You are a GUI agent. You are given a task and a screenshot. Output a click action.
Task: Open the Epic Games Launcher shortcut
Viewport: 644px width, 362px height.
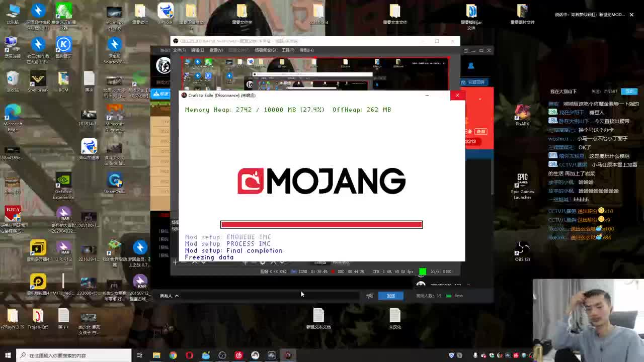tap(522, 186)
